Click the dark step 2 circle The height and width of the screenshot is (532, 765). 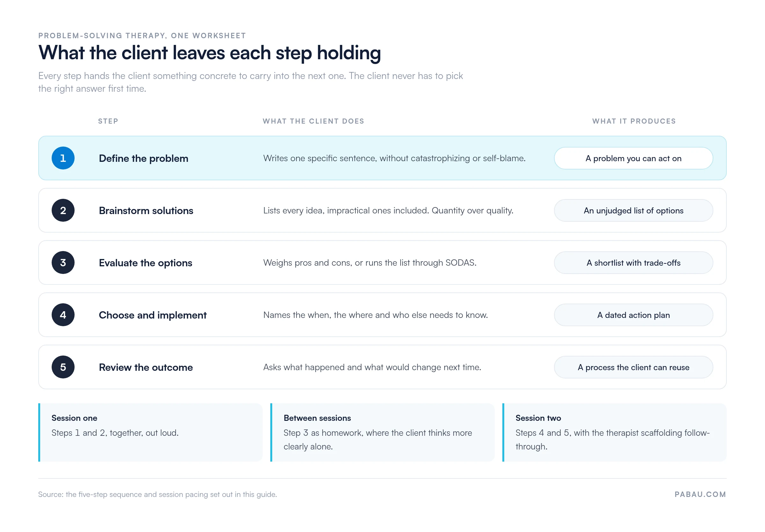coord(63,210)
